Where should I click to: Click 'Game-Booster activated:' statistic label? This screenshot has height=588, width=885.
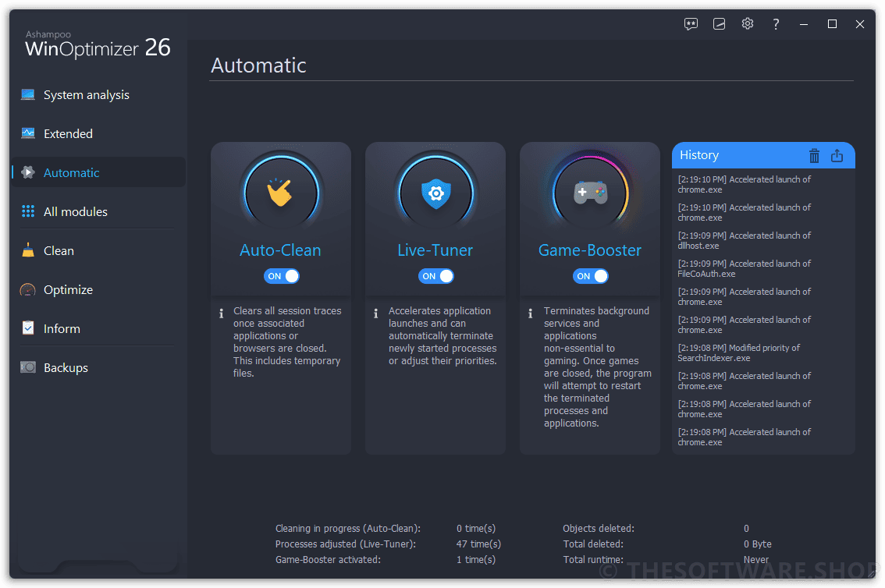[328, 560]
